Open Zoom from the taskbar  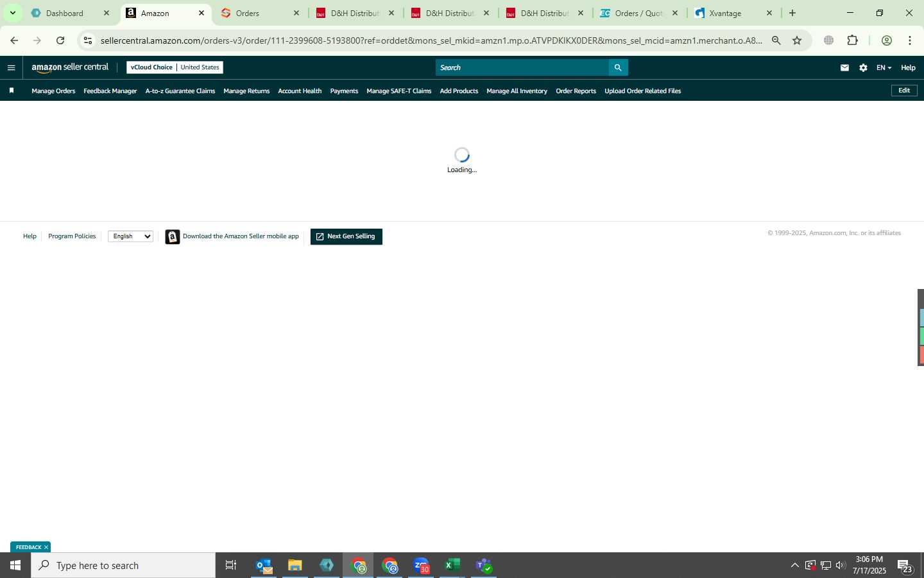click(x=421, y=566)
